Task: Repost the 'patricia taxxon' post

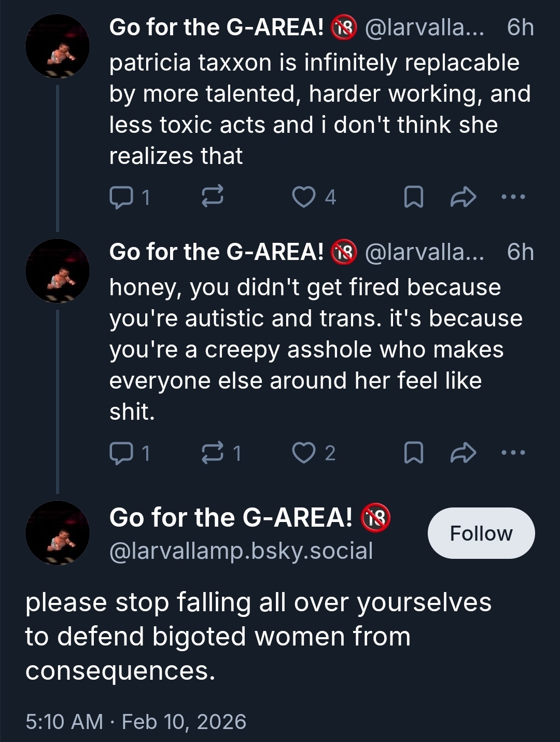Action: point(212,197)
